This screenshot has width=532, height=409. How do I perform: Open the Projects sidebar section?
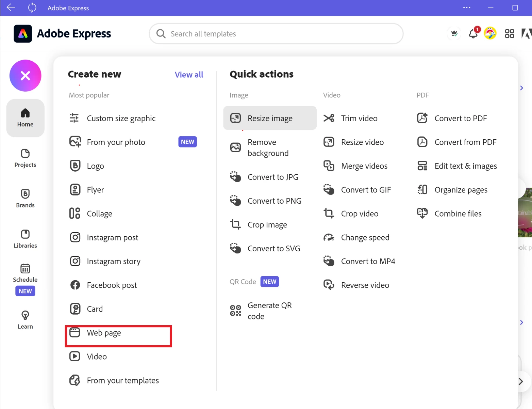tap(25, 158)
